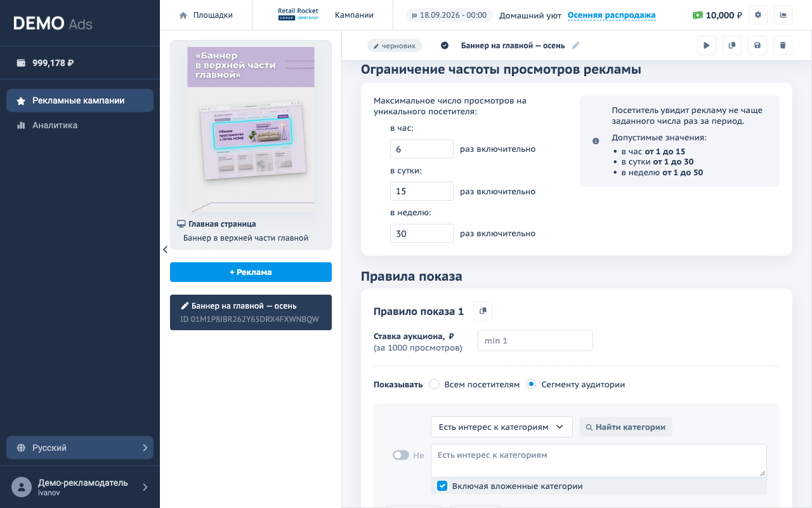Image resolution: width=812 pixels, height=508 pixels.
Task: Click the bar chart icon beside Аналитика
Action: pos(21,125)
